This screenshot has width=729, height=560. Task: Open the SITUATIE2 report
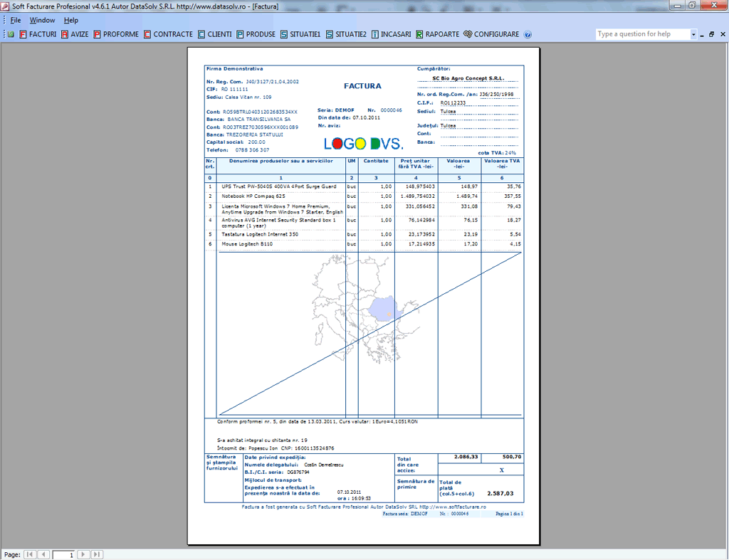[346, 33]
